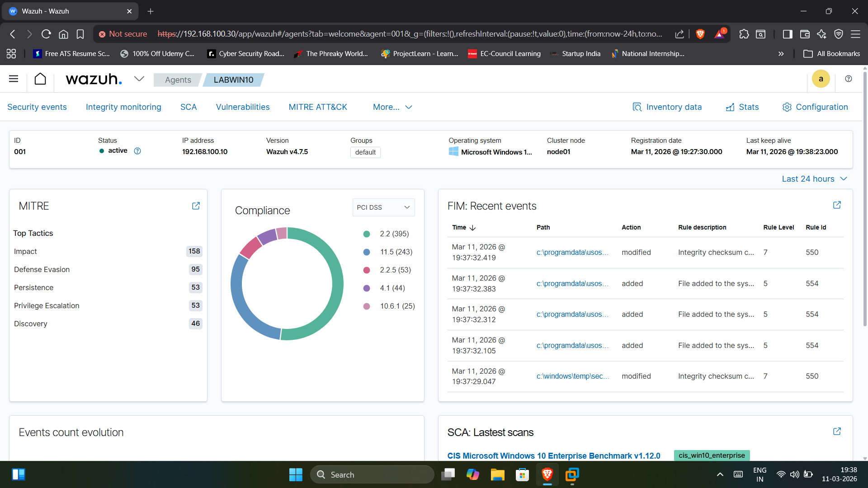Image resolution: width=868 pixels, height=488 pixels.
Task: Show hidden system tray icons
Action: click(x=720, y=474)
